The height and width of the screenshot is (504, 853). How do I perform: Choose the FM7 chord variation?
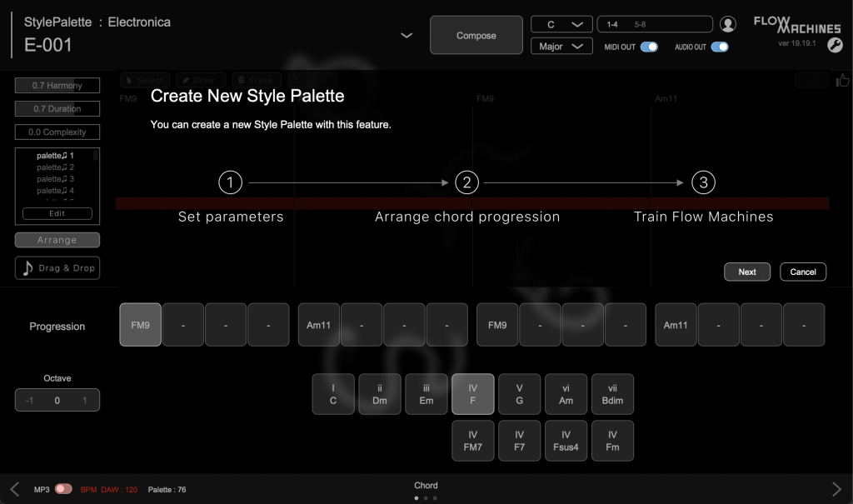[473, 441]
